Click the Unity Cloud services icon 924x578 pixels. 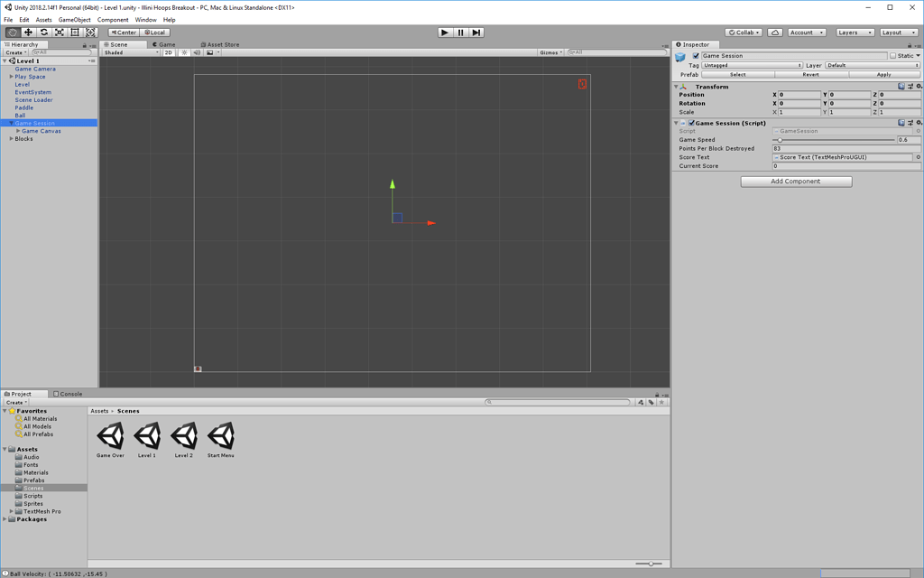[x=774, y=32]
